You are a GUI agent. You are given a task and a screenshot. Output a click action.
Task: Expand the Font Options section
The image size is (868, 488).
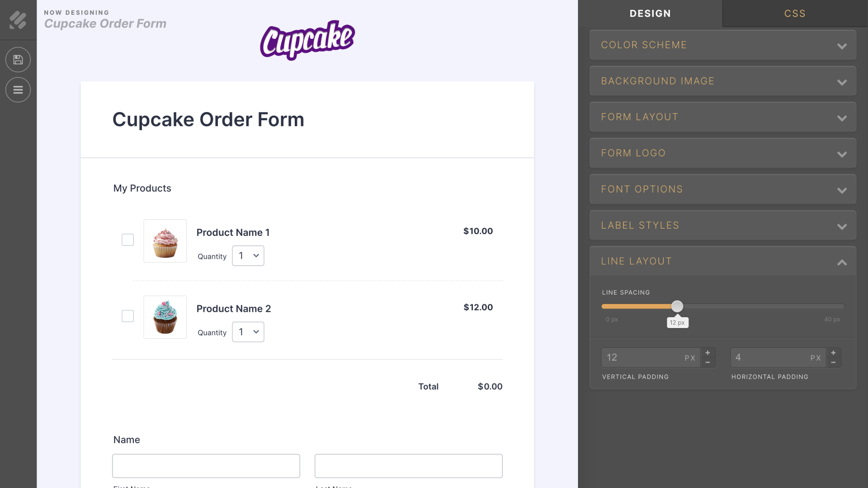(722, 189)
